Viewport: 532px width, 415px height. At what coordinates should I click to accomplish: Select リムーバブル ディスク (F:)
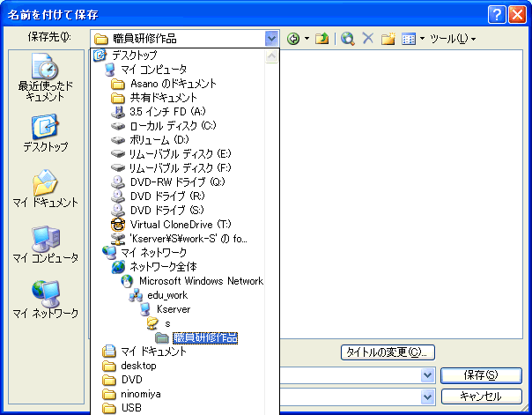[x=172, y=168]
